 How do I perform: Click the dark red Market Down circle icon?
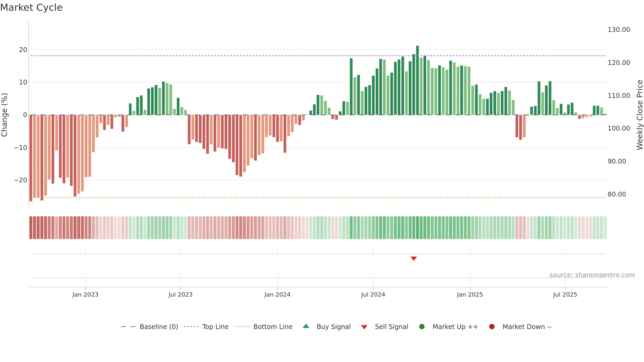[492, 327]
